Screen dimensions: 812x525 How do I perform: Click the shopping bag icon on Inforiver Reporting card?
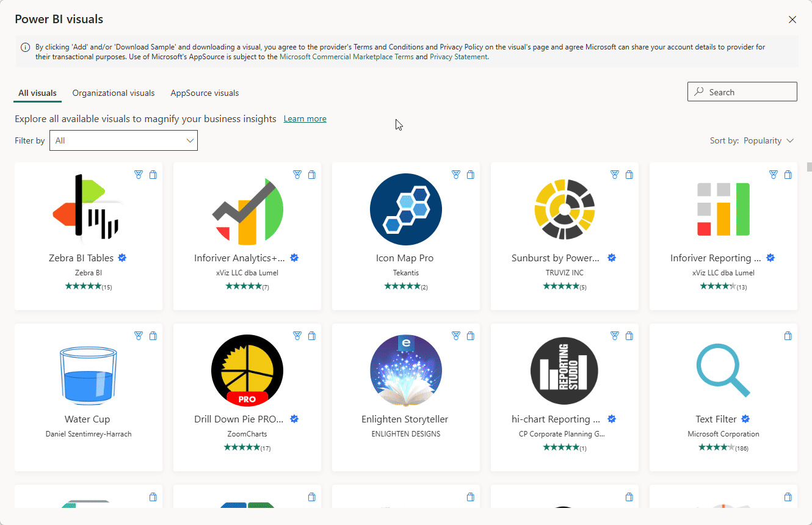(x=788, y=174)
